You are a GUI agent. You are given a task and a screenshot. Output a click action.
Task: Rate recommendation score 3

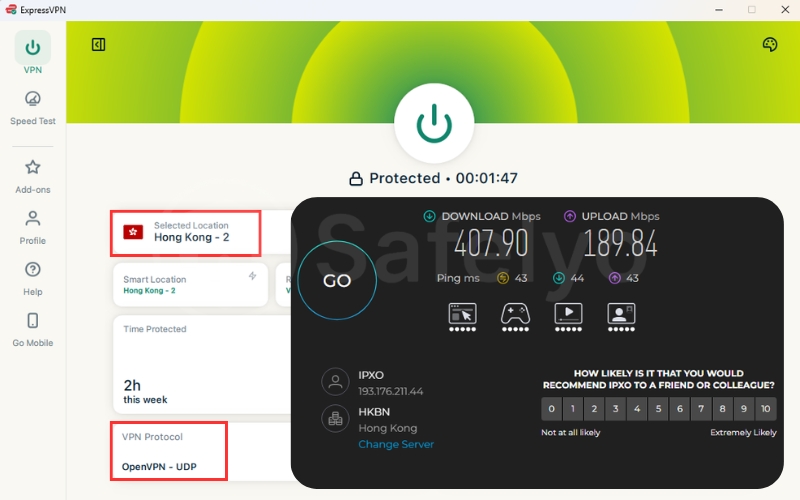coord(616,409)
